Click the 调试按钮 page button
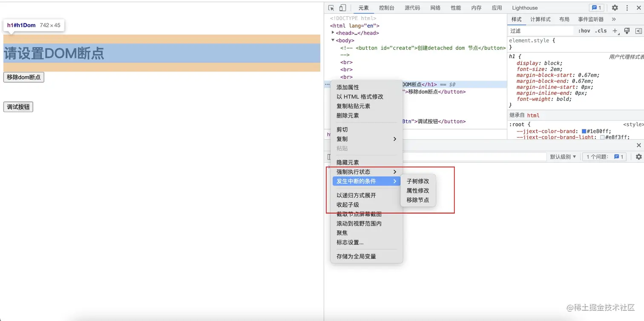 pyautogui.click(x=18, y=107)
